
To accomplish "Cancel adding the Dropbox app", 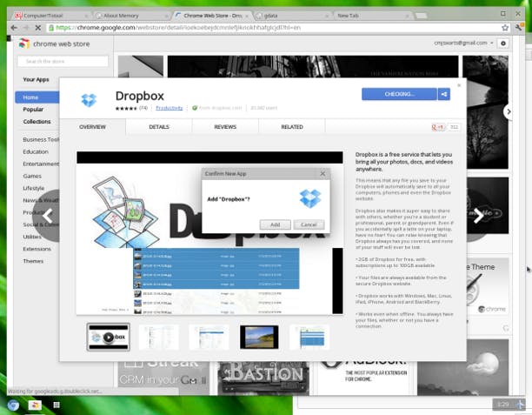I will point(309,224).
